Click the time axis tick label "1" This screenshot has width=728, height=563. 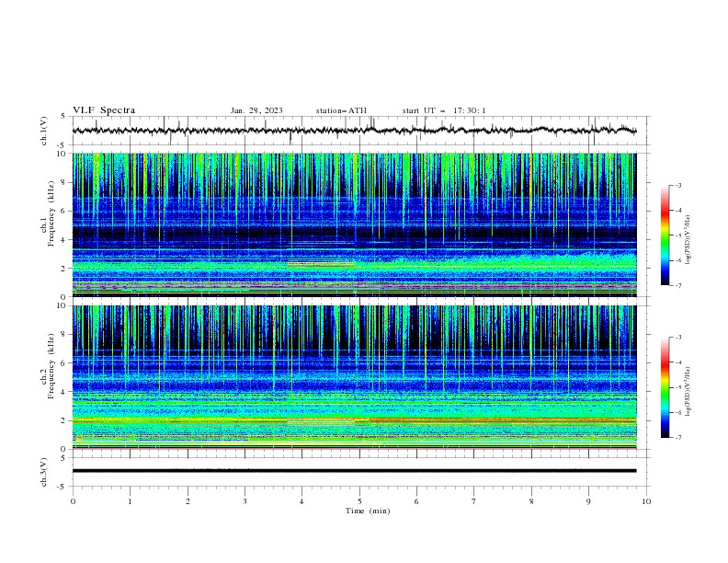pyautogui.click(x=130, y=501)
